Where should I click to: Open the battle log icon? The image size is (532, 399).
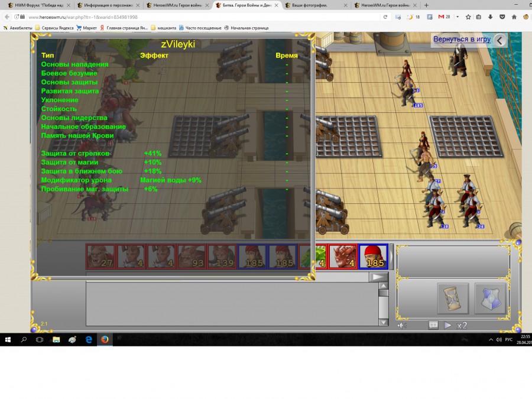click(x=433, y=325)
